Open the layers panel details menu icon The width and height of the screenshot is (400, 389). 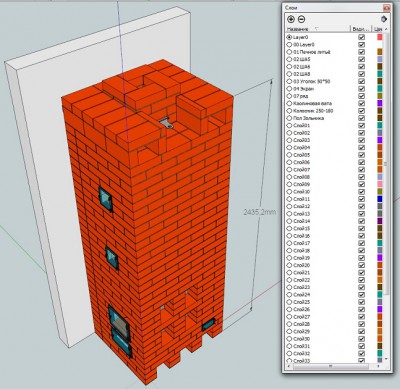(384, 19)
